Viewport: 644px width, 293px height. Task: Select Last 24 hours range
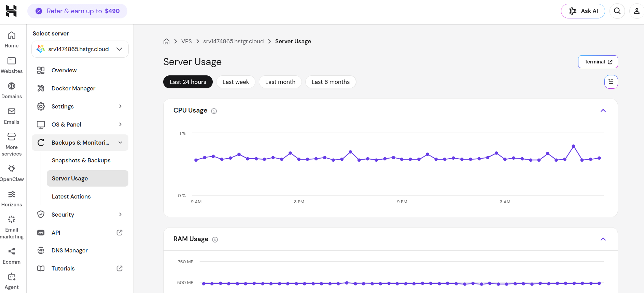click(188, 82)
